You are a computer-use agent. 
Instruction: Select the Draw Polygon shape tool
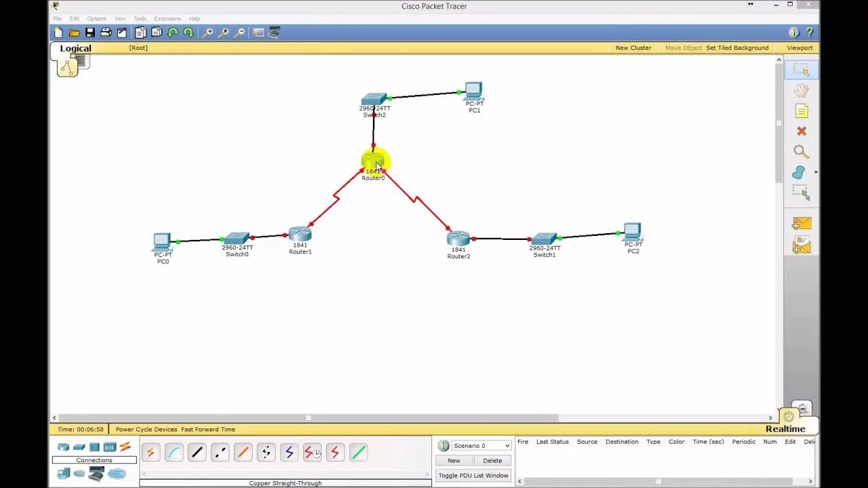[800, 173]
